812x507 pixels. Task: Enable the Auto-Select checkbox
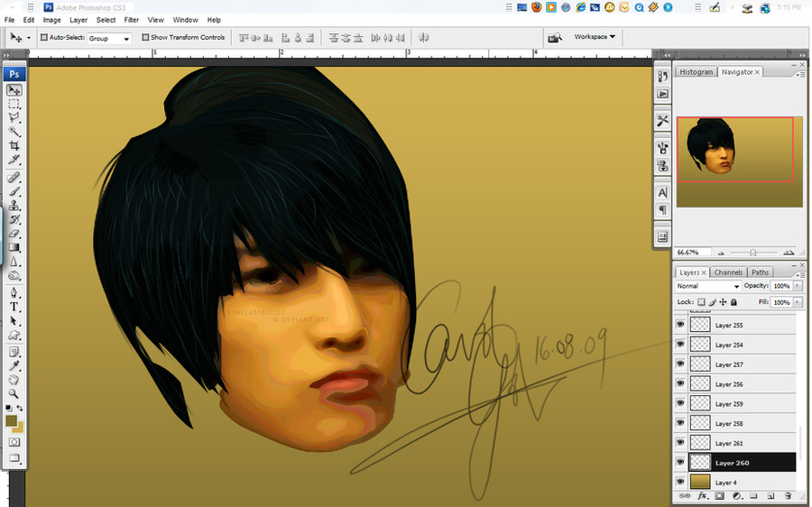coord(44,37)
